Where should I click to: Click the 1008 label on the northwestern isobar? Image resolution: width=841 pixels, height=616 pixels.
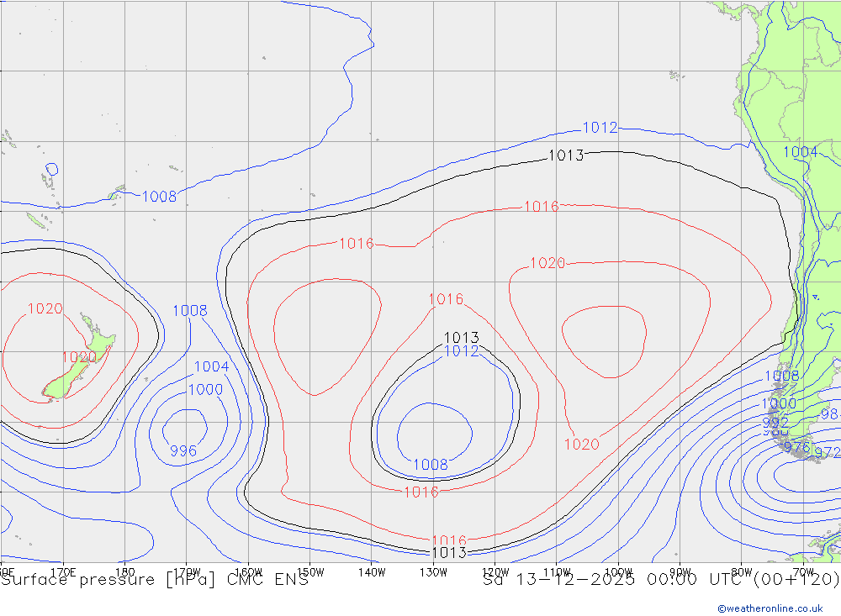pyautogui.click(x=159, y=197)
